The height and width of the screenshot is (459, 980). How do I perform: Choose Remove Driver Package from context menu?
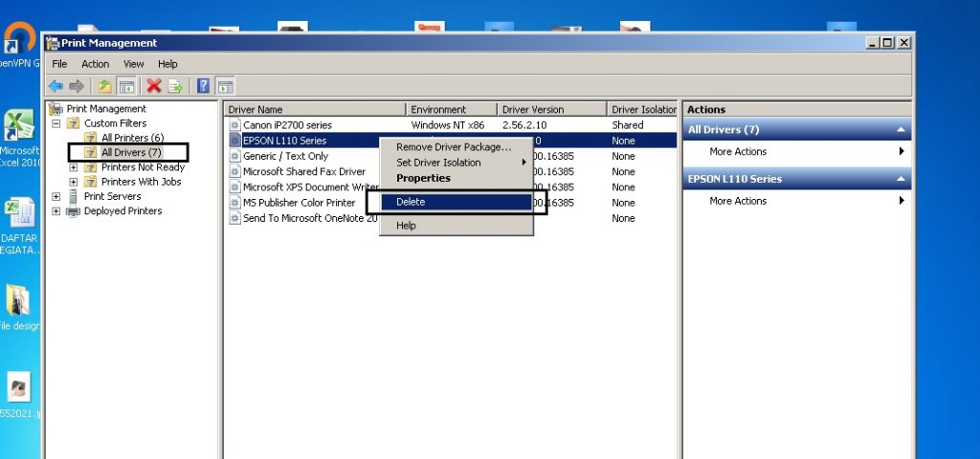457,147
